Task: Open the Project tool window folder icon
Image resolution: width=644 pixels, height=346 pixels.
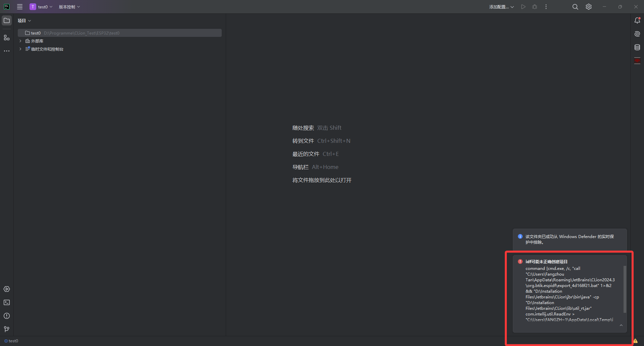Action: point(7,20)
